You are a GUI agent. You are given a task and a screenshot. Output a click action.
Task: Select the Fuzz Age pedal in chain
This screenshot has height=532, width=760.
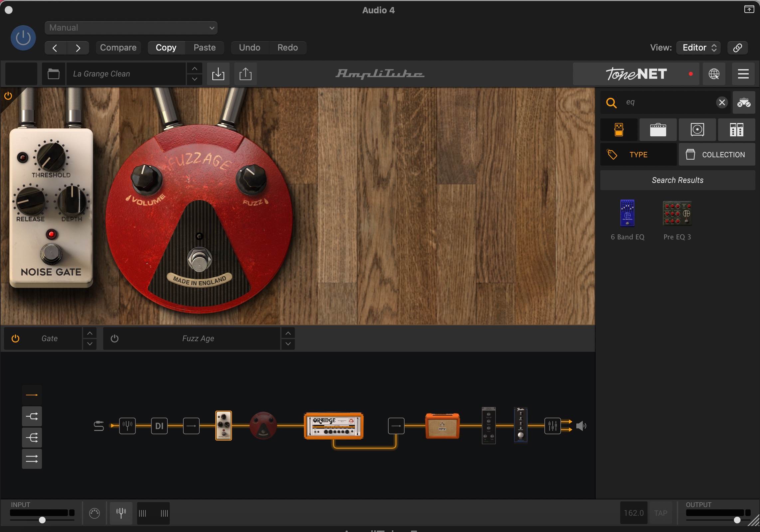tap(263, 426)
